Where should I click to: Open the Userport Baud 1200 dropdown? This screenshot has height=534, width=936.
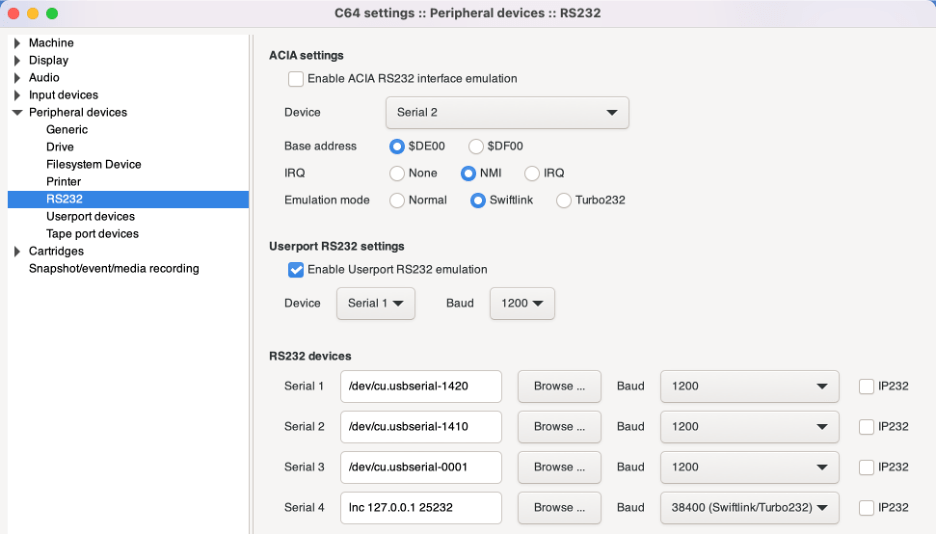(522, 303)
